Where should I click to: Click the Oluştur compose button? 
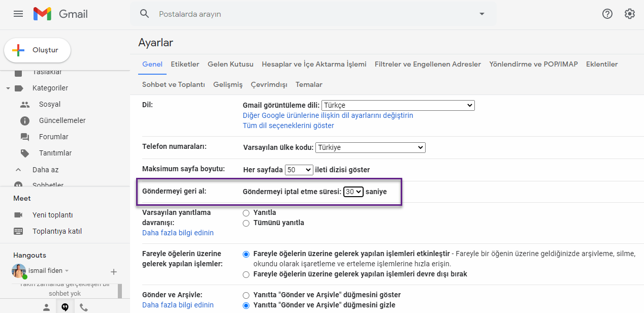(37, 50)
